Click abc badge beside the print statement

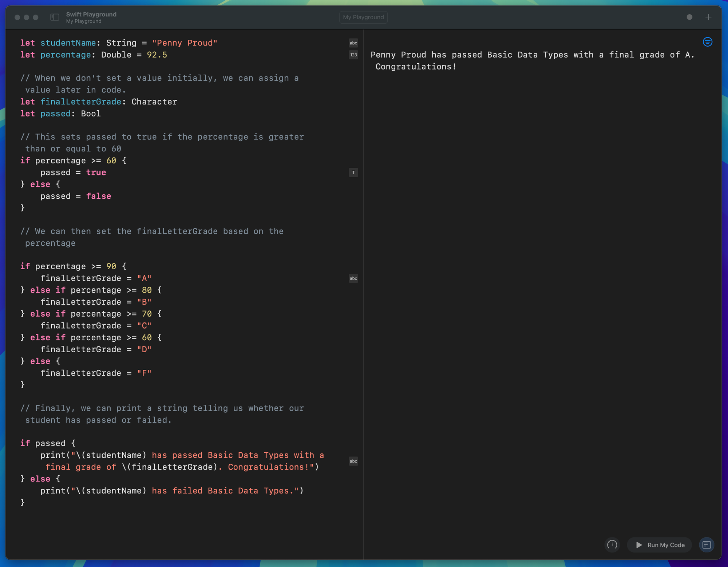coord(353,461)
